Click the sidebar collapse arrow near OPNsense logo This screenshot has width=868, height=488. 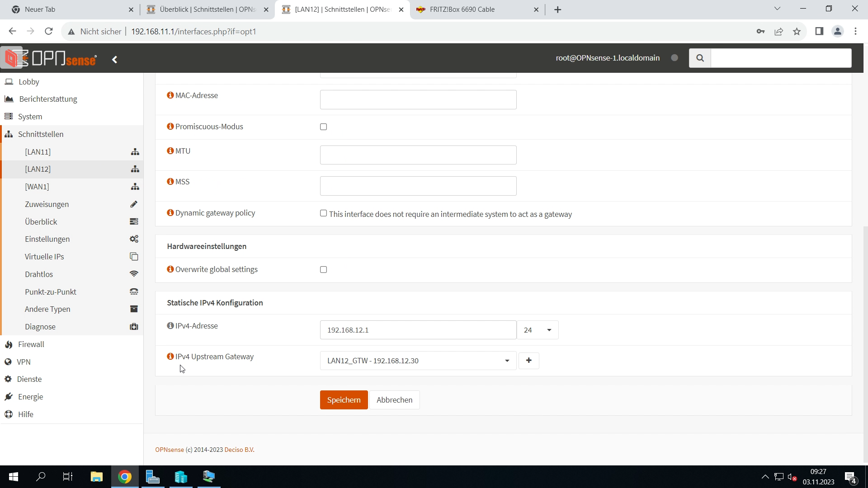[115, 60]
